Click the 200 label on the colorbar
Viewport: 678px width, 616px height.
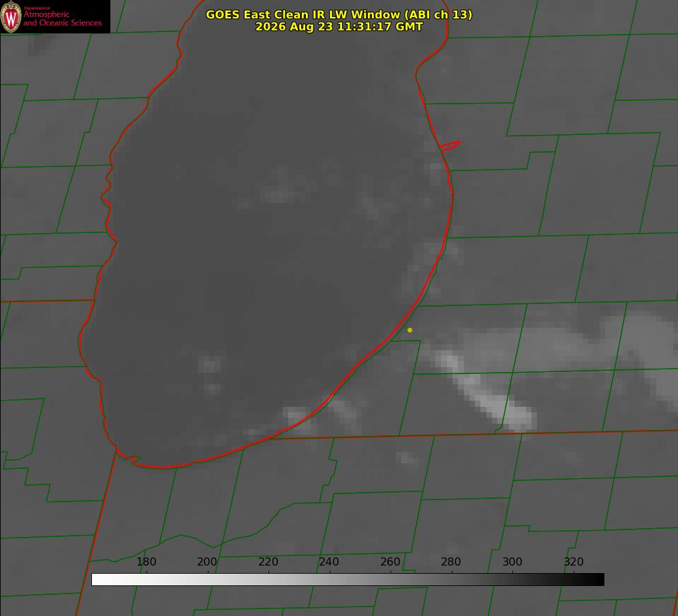pos(207,561)
